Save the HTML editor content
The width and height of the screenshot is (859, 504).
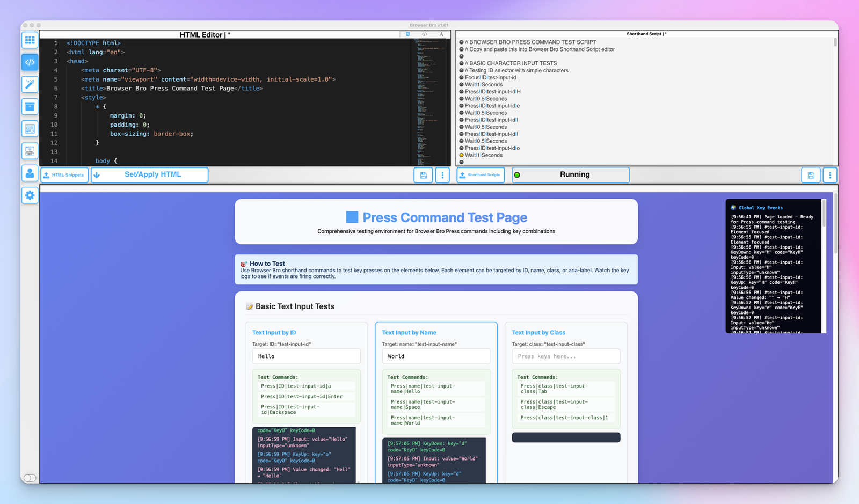[x=423, y=175]
